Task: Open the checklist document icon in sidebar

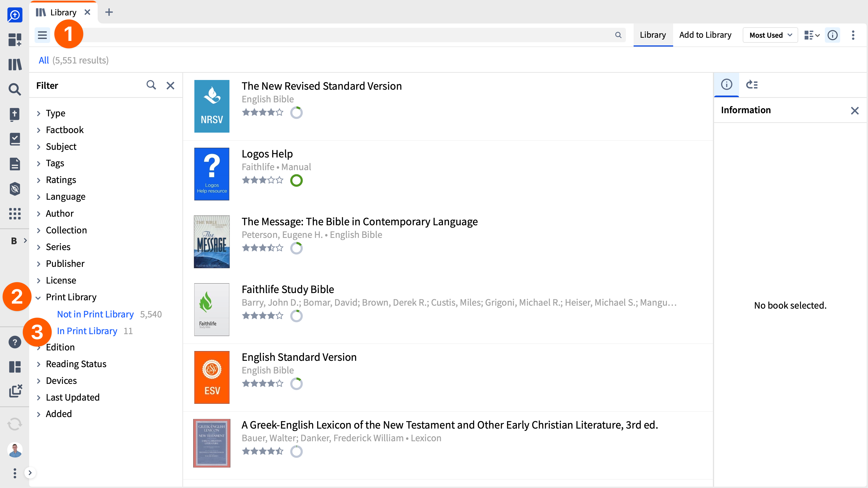Action: tap(15, 139)
